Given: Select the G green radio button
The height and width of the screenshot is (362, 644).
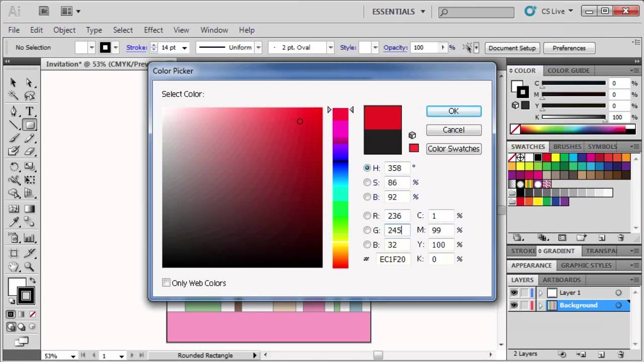Looking at the screenshot, I should pyautogui.click(x=367, y=230).
